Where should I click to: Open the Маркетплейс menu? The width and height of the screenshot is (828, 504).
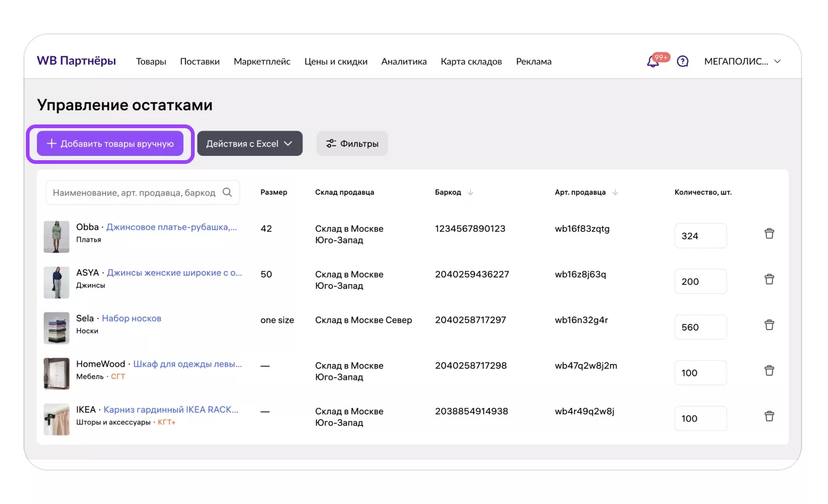262,62
